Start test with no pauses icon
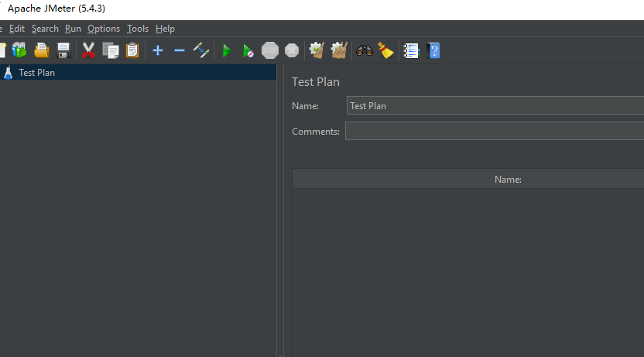 tap(248, 51)
